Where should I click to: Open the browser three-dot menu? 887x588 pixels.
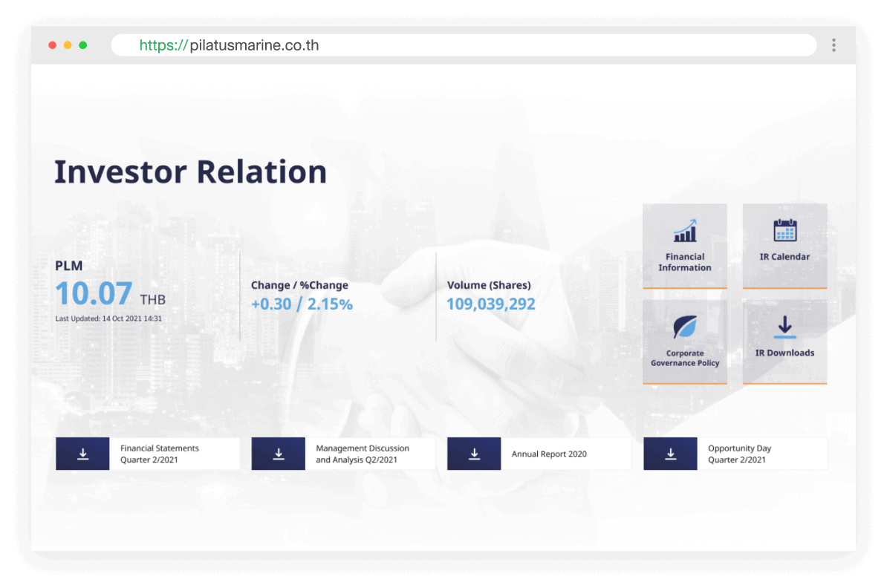(834, 45)
